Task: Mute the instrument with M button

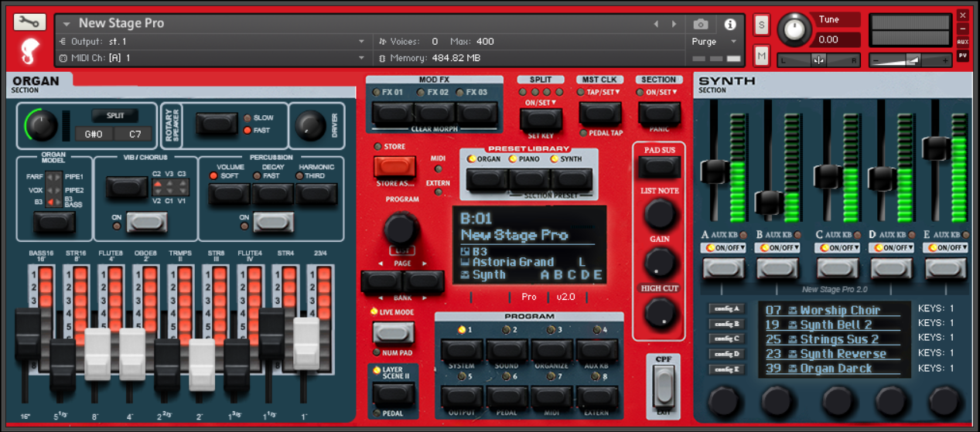Action: tap(762, 56)
